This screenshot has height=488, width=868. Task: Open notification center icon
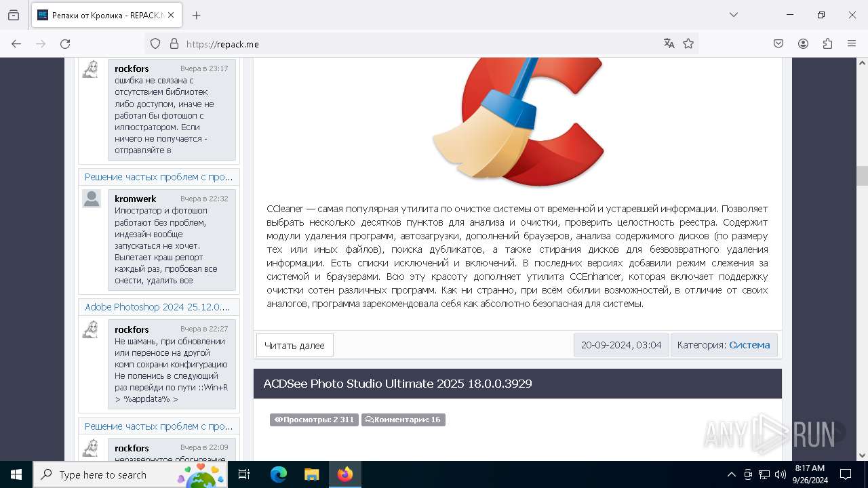point(846,474)
